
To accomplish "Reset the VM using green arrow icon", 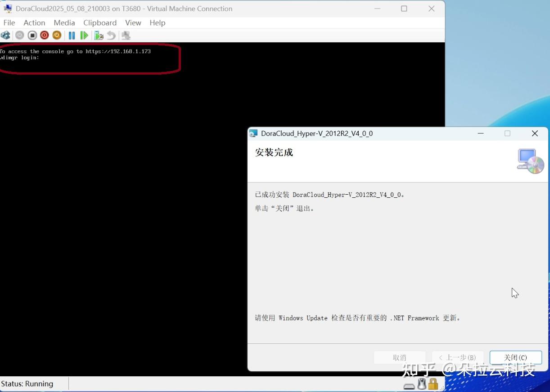I will (x=85, y=35).
